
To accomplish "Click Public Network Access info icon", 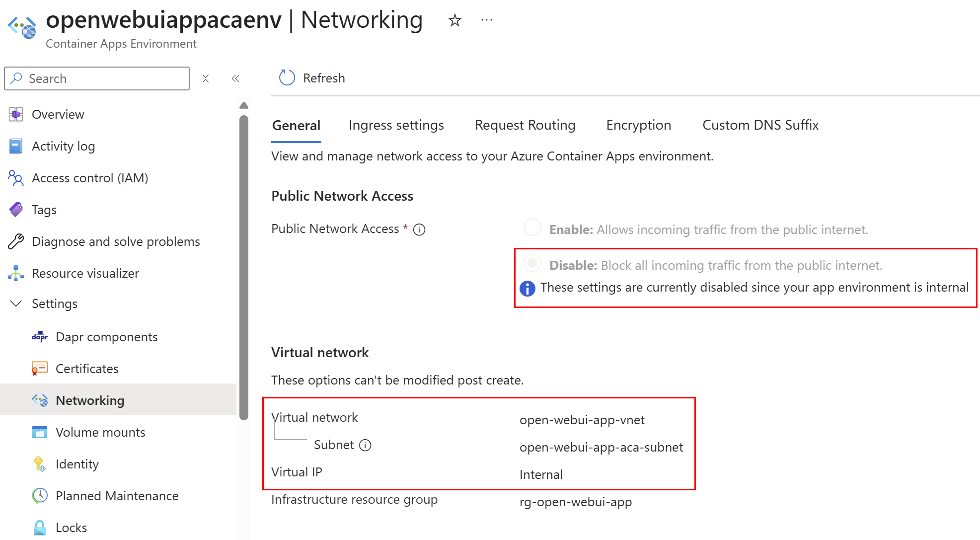I will pos(419,230).
